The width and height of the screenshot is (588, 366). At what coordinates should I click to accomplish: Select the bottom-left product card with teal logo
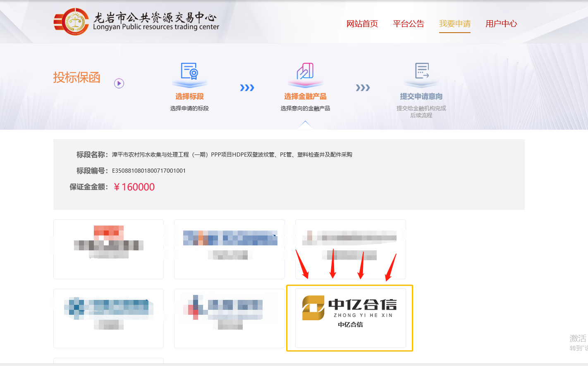[108, 318]
